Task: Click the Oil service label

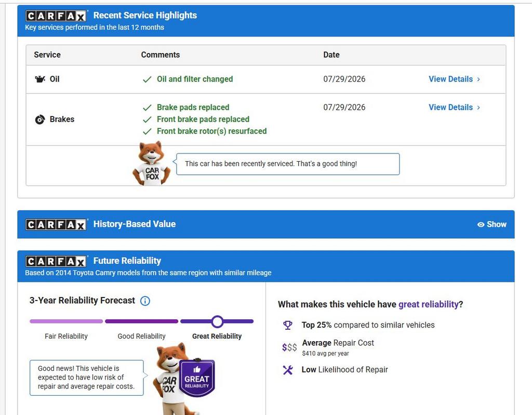Action: [55, 79]
